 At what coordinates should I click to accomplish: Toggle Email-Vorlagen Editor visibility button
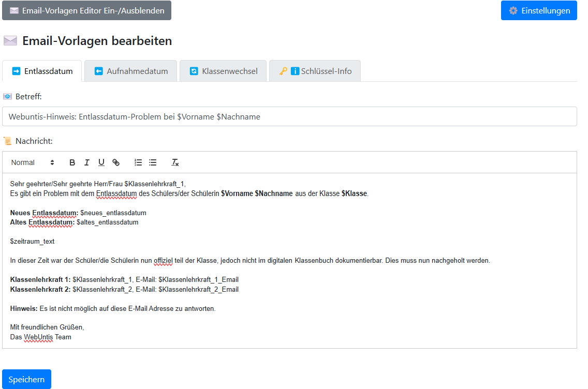pos(86,10)
